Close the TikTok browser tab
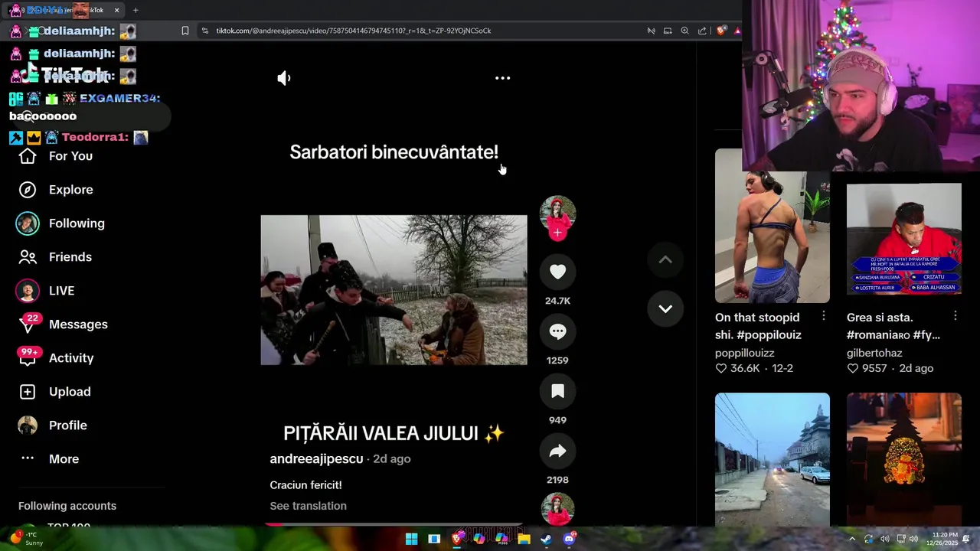This screenshot has height=551, width=980. 116,10
